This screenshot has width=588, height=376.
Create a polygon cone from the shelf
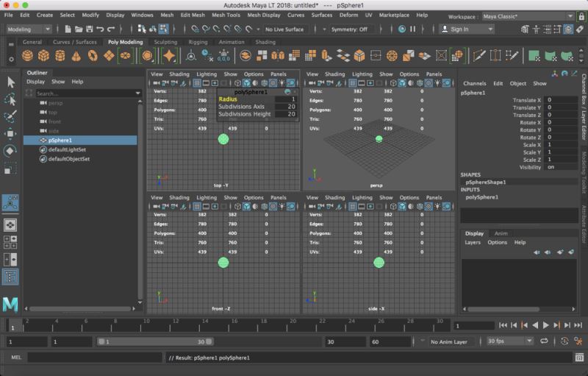click(x=76, y=56)
